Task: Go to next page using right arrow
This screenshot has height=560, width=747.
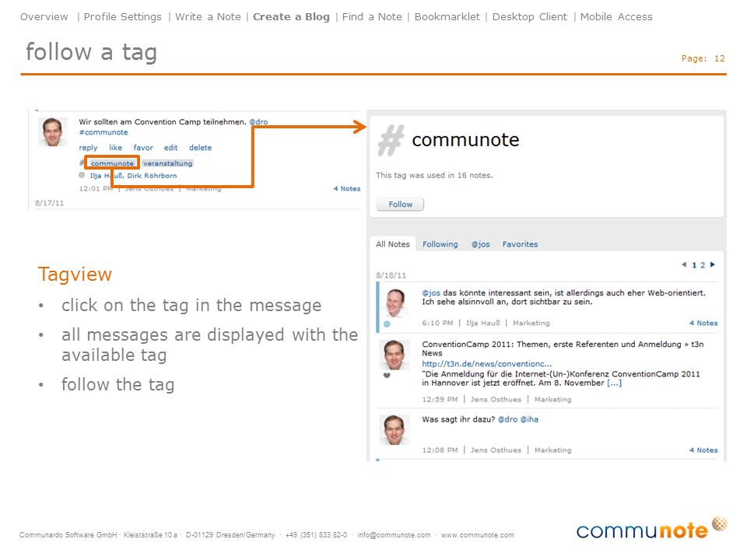Action: [x=712, y=264]
